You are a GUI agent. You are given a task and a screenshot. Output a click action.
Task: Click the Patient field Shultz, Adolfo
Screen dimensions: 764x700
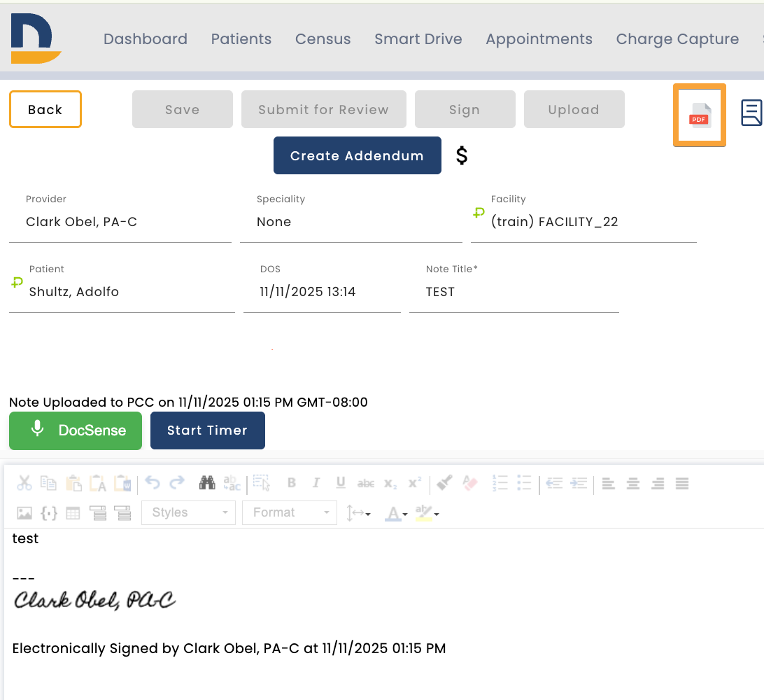[x=122, y=291]
